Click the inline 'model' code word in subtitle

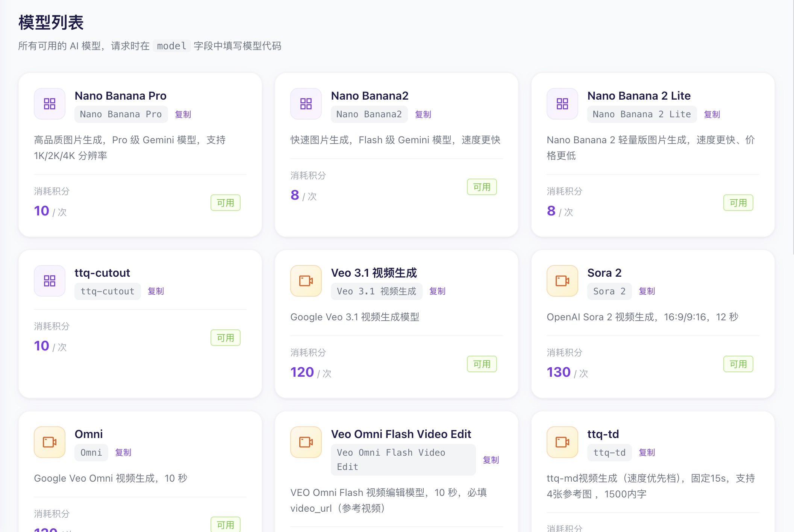coord(172,46)
